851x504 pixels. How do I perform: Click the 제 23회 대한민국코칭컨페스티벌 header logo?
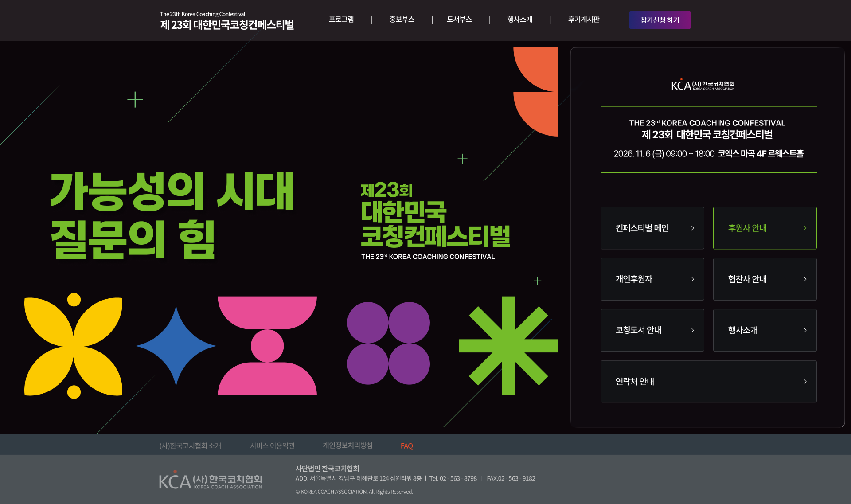point(227,21)
